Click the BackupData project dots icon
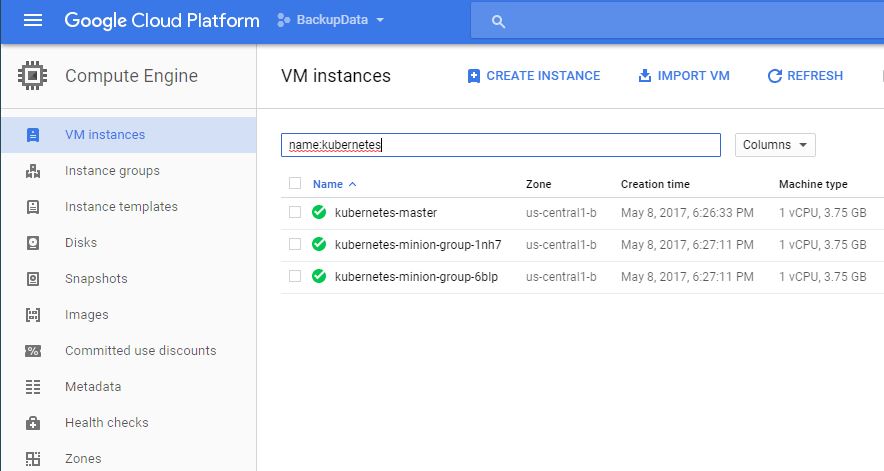This screenshot has height=471, width=884. pos(284,20)
